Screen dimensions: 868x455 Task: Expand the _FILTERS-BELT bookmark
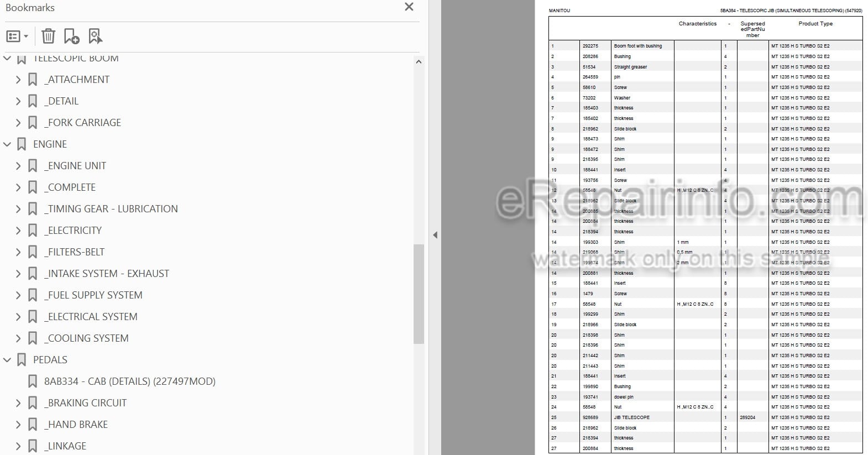[x=18, y=252]
